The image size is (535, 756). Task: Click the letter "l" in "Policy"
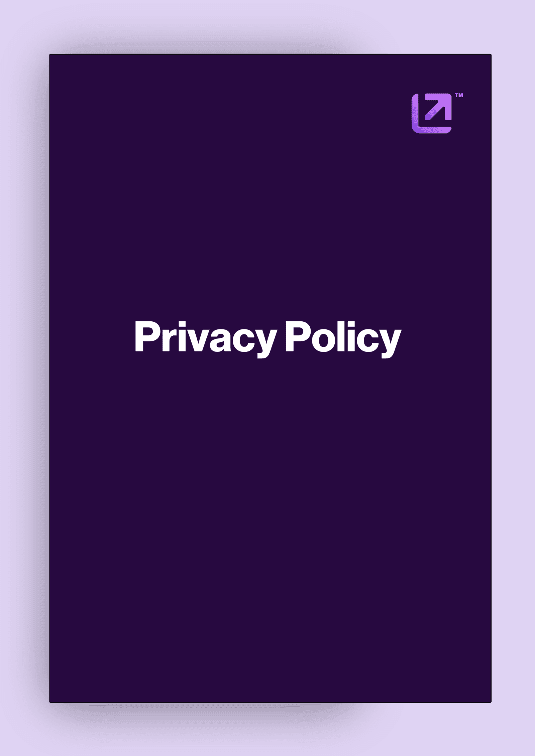(341, 336)
